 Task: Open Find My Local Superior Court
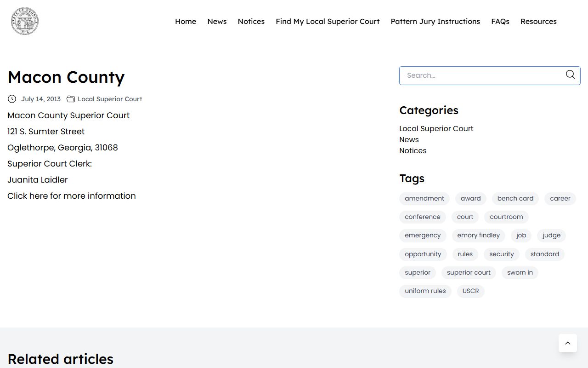coord(328,21)
